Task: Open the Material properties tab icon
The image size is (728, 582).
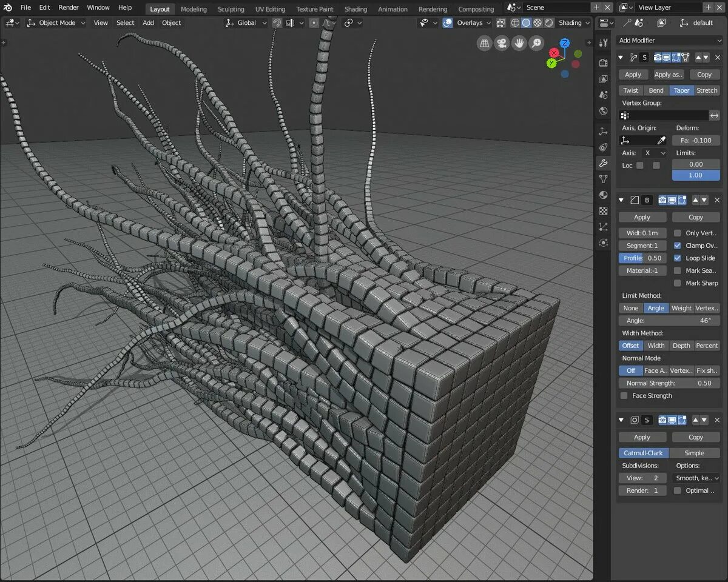Action: coord(603,195)
